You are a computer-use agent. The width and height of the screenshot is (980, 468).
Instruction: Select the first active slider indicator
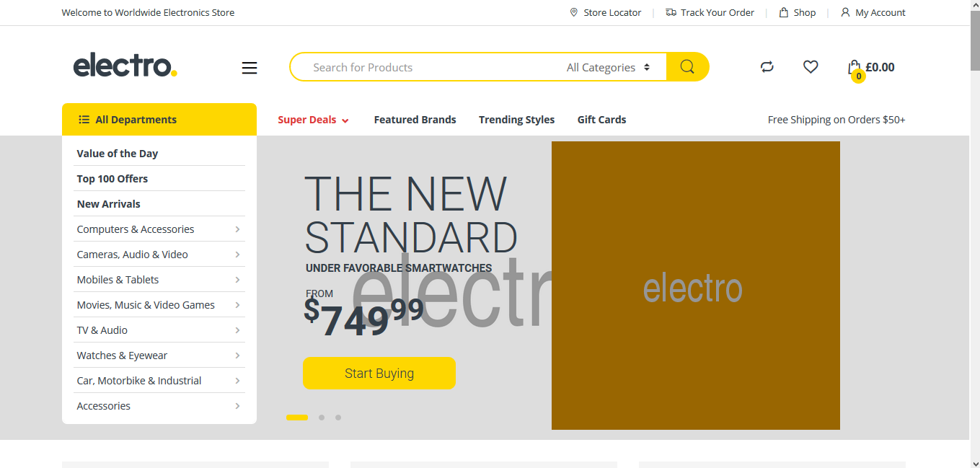(x=297, y=418)
